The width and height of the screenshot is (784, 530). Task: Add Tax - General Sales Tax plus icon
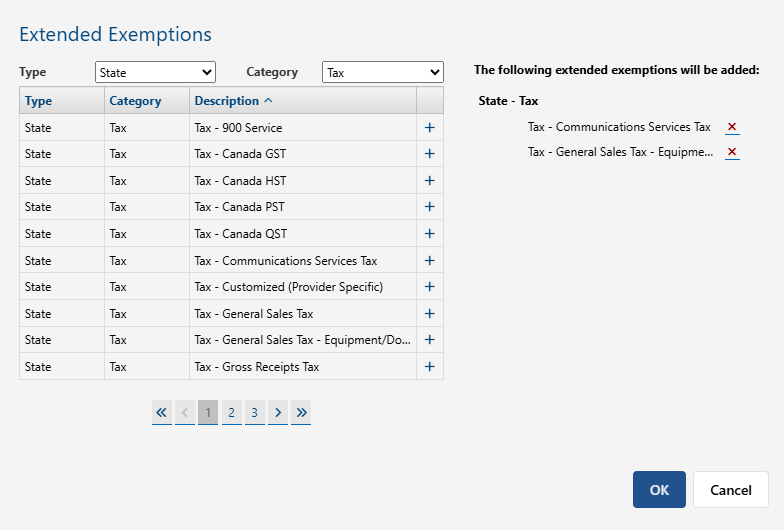pos(430,314)
